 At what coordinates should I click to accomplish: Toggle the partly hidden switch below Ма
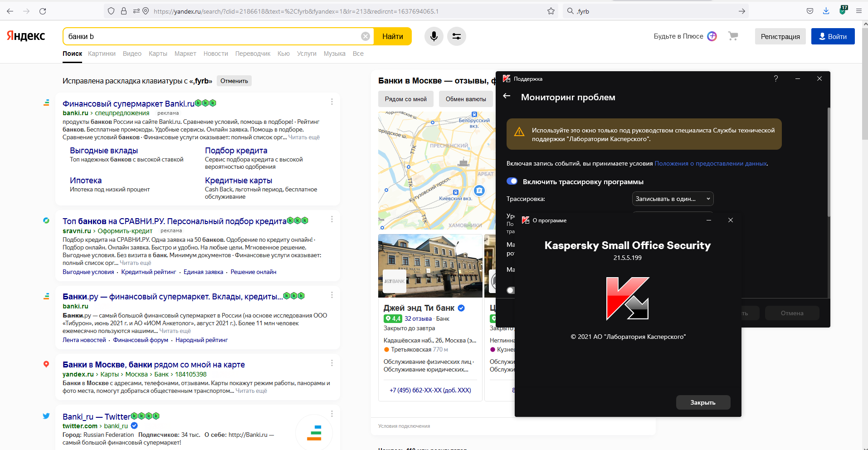pos(511,290)
